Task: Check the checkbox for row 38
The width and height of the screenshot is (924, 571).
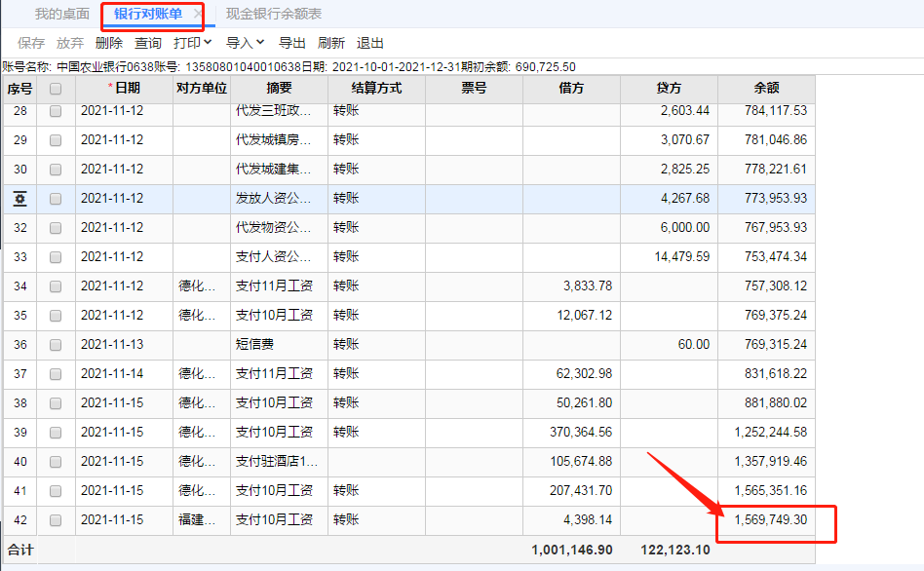Action: [x=56, y=403]
